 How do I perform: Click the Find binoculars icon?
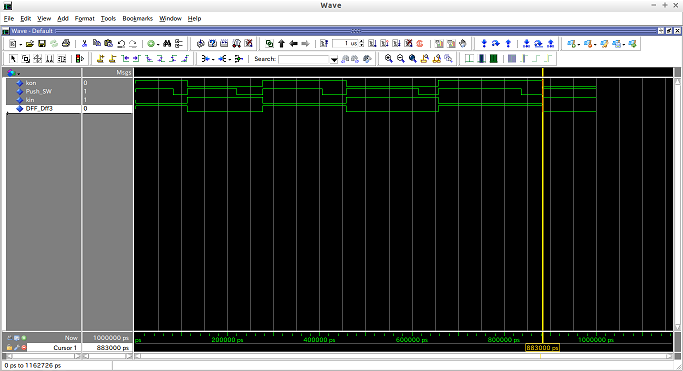point(167,44)
